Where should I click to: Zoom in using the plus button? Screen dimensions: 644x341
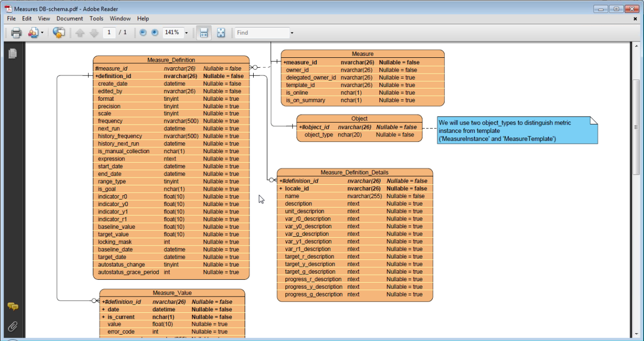coord(154,33)
